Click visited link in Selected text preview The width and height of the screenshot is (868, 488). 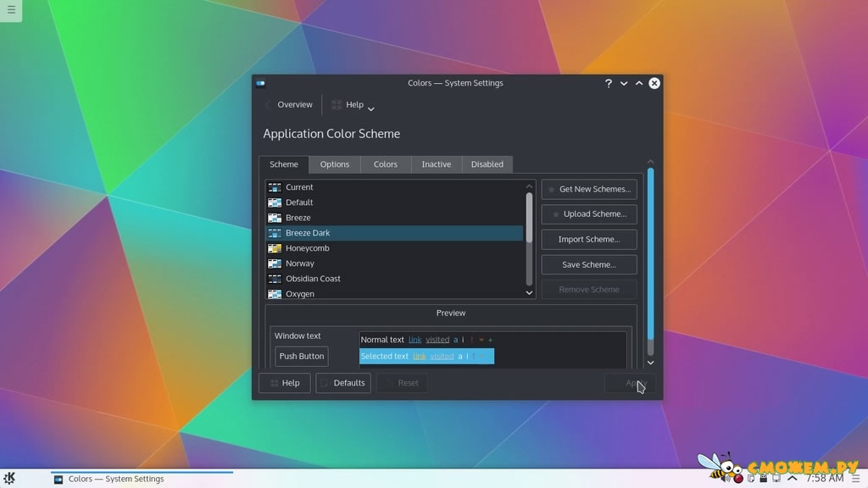[x=442, y=357]
